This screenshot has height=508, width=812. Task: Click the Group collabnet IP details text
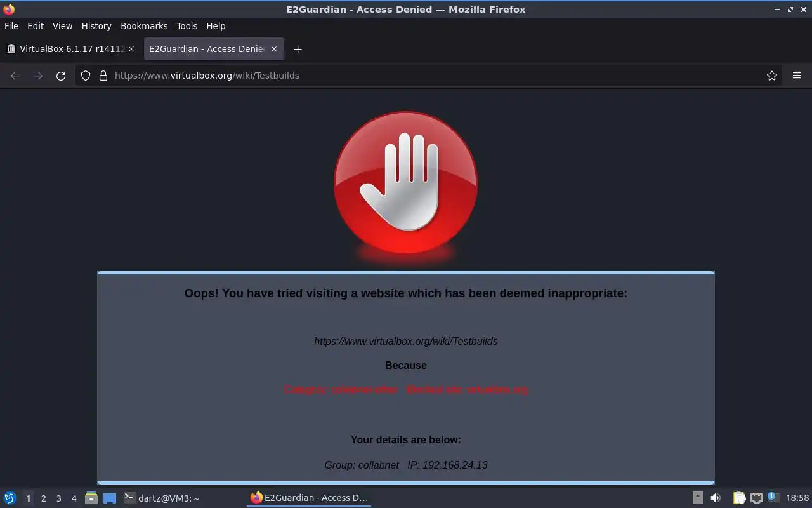click(x=406, y=465)
